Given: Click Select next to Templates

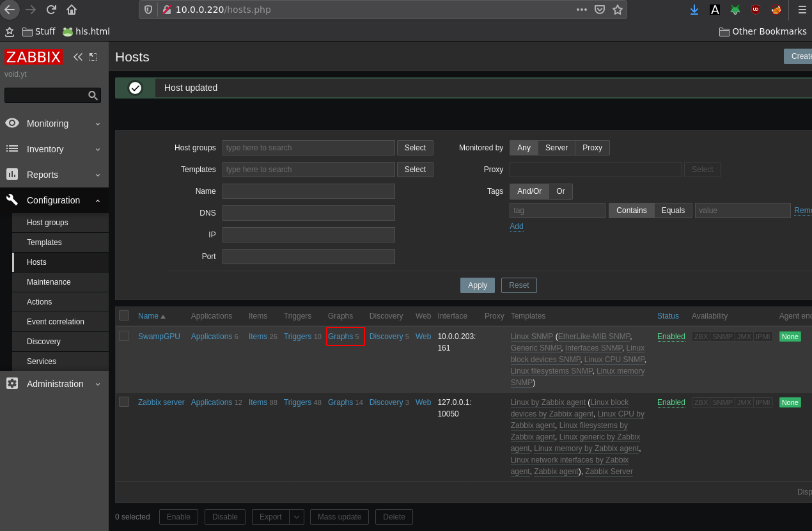Looking at the screenshot, I should 415,170.
